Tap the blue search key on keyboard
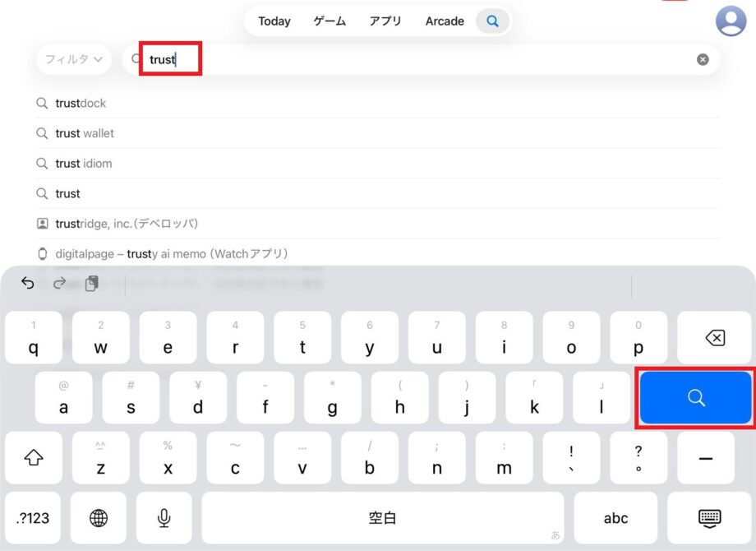756x551 pixels. coord(696,398)
